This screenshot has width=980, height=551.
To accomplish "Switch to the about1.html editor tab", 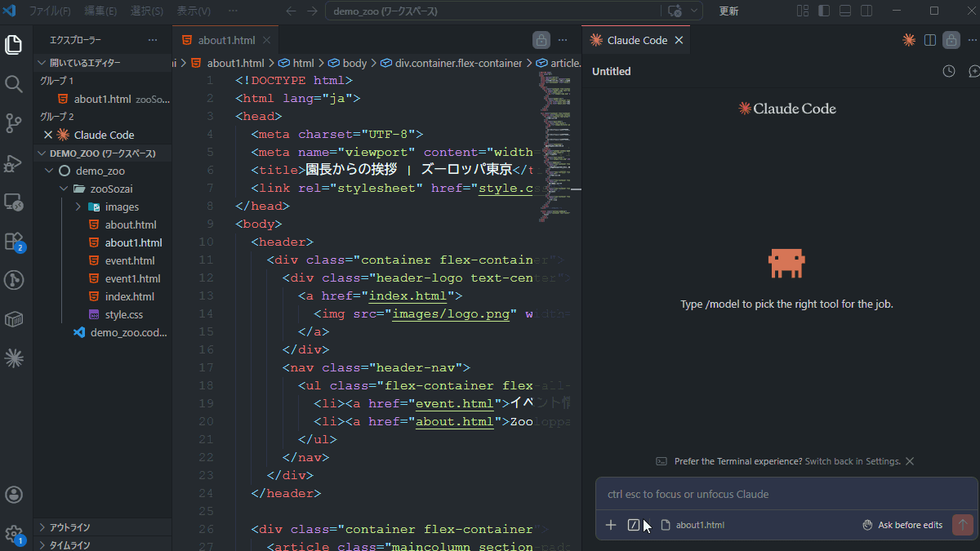I will tap(225, 40).
